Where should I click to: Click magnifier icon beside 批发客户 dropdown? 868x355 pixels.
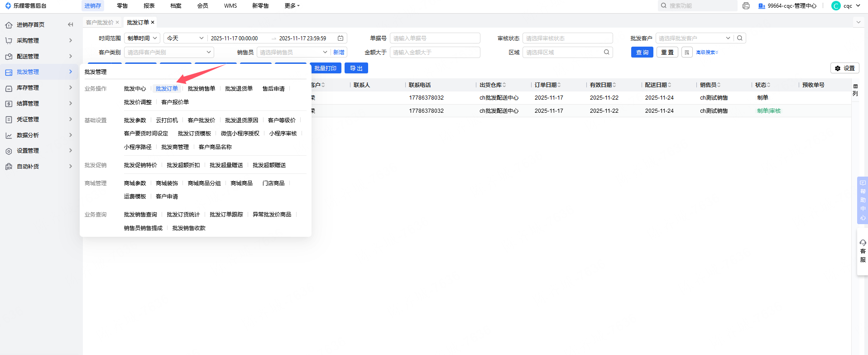(x=740, y=38)
